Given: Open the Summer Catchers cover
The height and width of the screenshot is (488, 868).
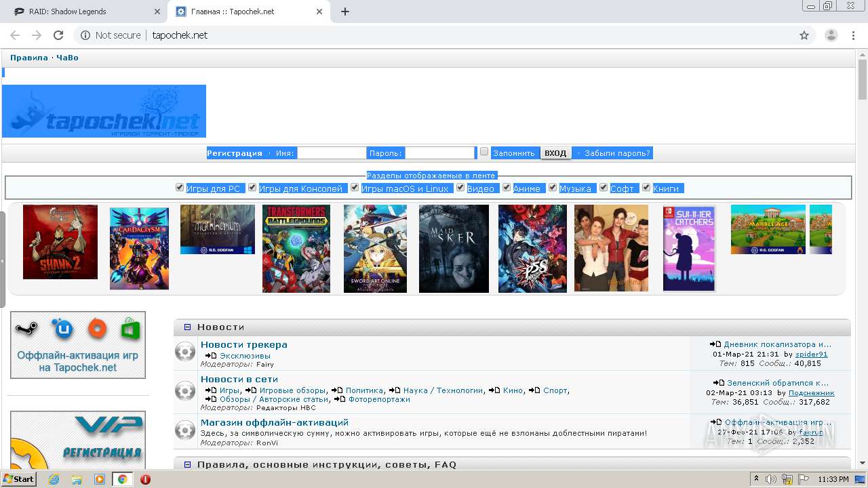Looking at the screenshot, I should click(689, 249).
